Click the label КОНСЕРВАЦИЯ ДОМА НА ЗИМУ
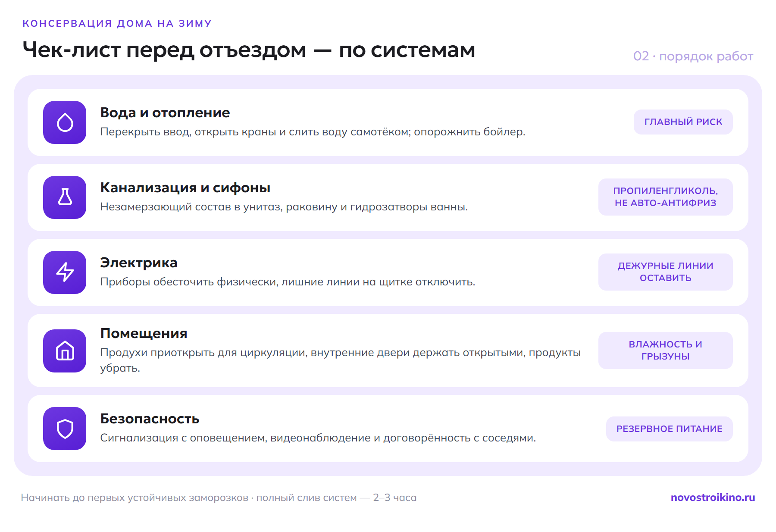 [117, 23]
